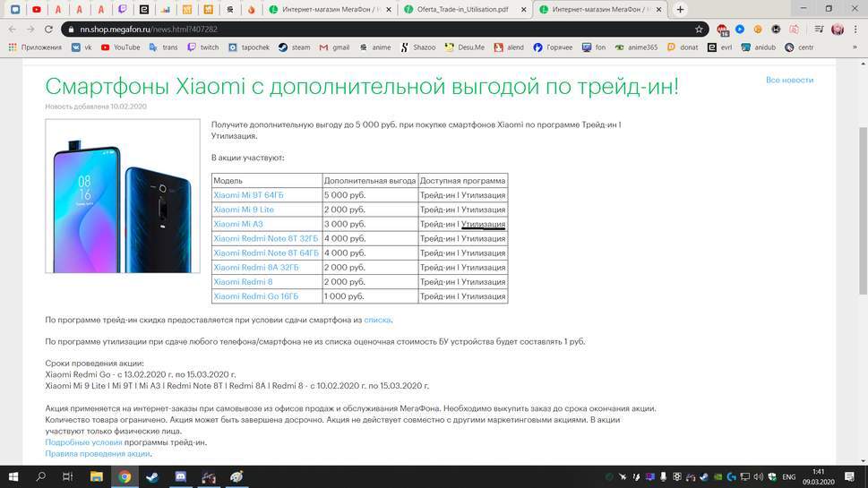Open File Explorer from the taskbar
868x488 pixels.
click(97, 476)
